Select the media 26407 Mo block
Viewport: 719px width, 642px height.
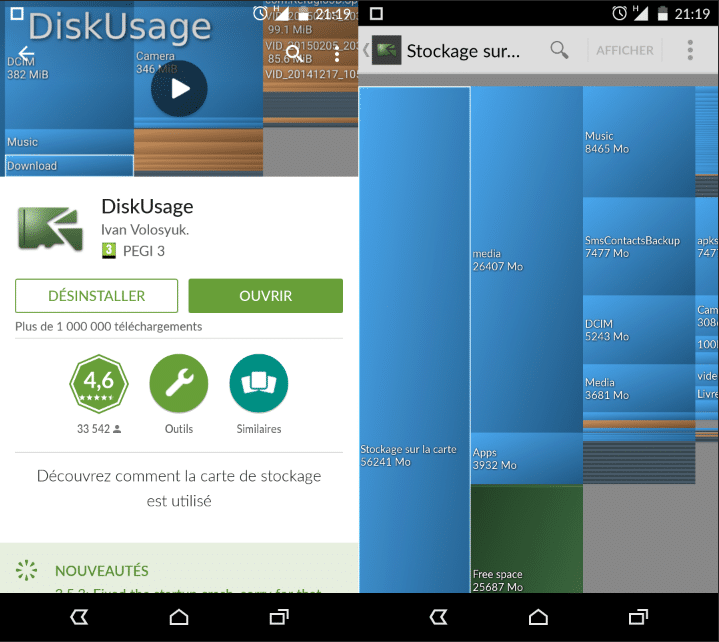[526, 260]
